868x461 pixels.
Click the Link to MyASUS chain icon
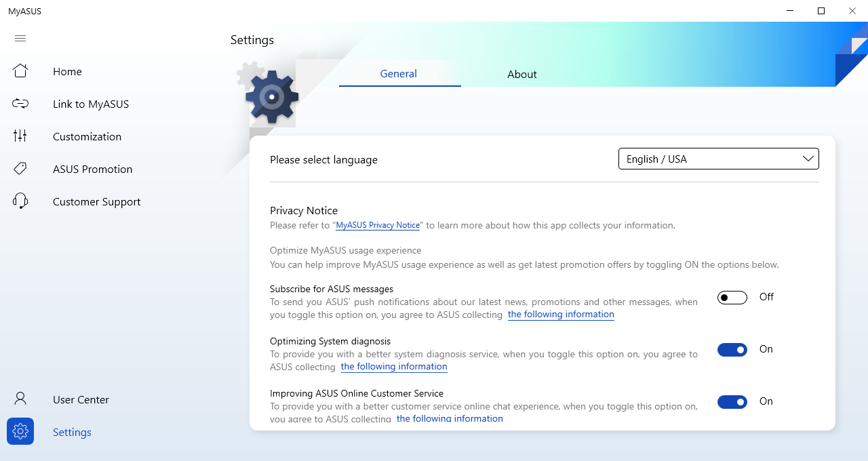point(20,104)
